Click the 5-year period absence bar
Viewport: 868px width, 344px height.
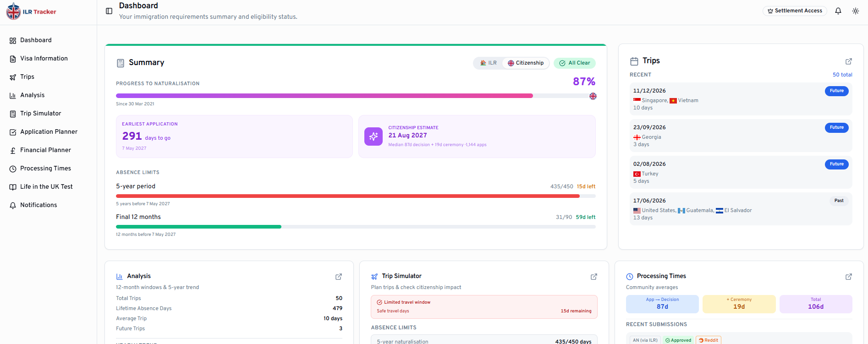click(x=356, y=196)
